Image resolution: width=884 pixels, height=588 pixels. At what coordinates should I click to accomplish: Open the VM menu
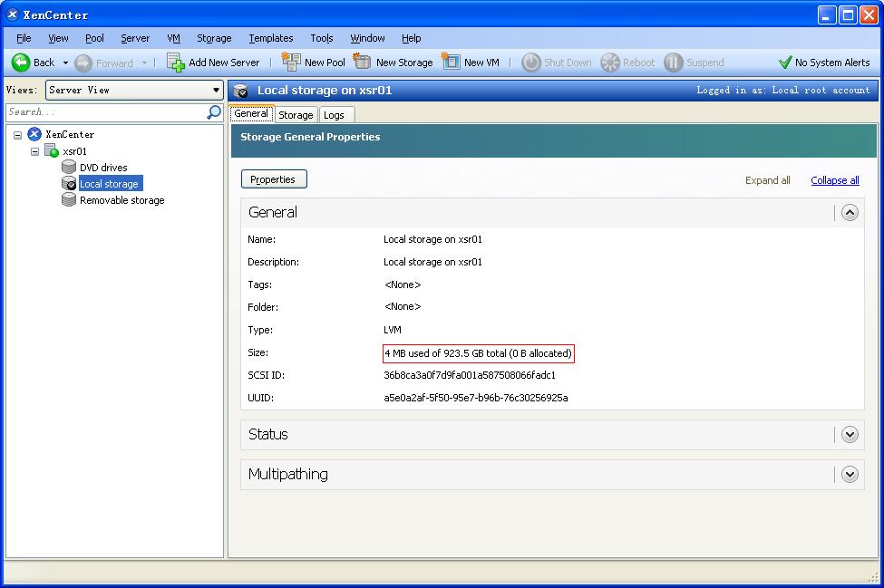tap(174, 38)
